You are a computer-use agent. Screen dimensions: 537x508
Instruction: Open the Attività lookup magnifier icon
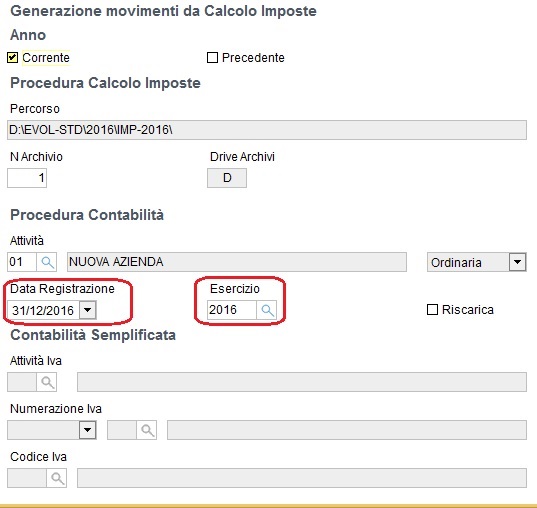[47, 262]
